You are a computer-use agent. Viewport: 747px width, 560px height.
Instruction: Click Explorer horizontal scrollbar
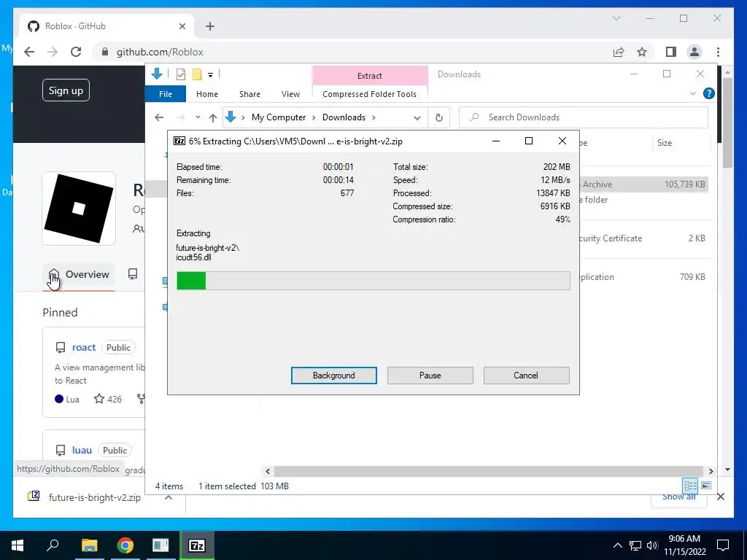[488, 472]
